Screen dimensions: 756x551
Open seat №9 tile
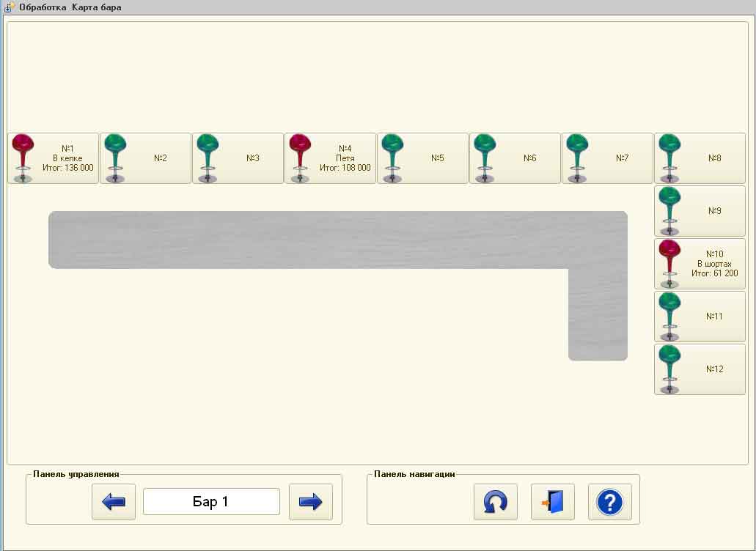700,211
